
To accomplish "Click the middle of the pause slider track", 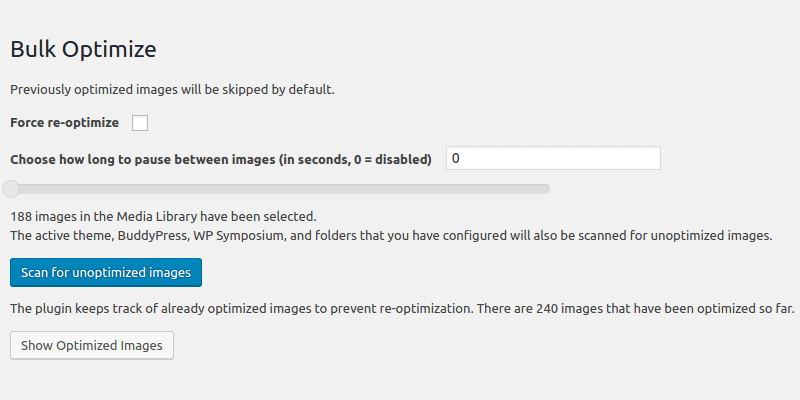I will [x=277, y=188].
